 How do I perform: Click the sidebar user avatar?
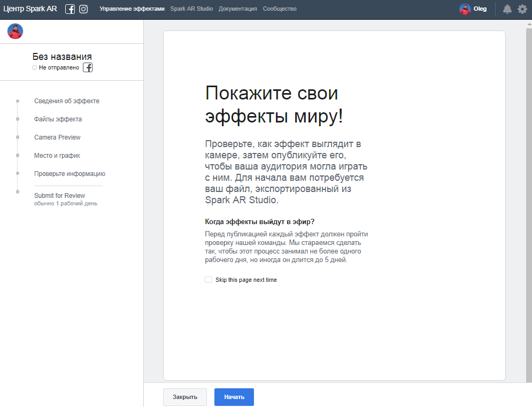(15, 32)
